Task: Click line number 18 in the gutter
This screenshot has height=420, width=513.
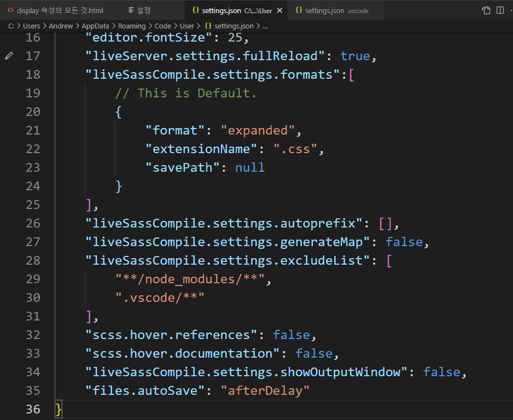Action: [x=33, y=74]
